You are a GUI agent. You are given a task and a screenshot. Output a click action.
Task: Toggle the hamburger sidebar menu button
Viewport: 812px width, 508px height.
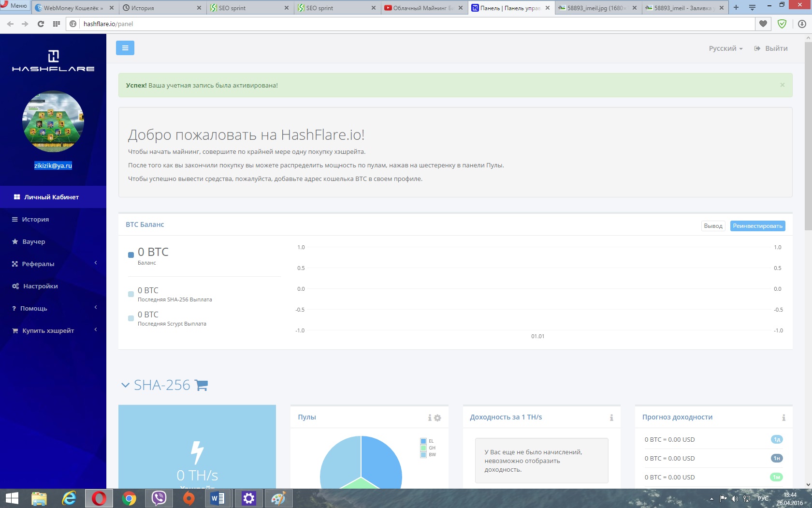[125, 48]
